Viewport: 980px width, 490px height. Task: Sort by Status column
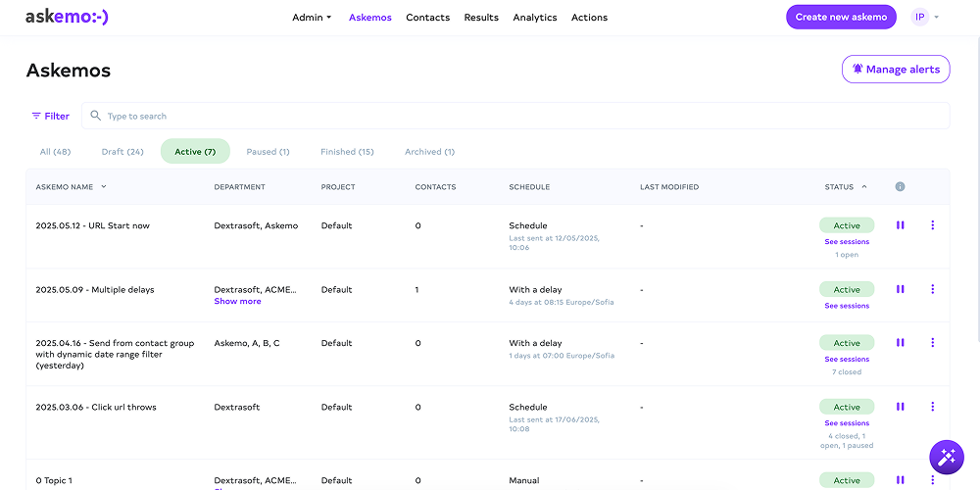pyautogui.click(x=846, y=187)
